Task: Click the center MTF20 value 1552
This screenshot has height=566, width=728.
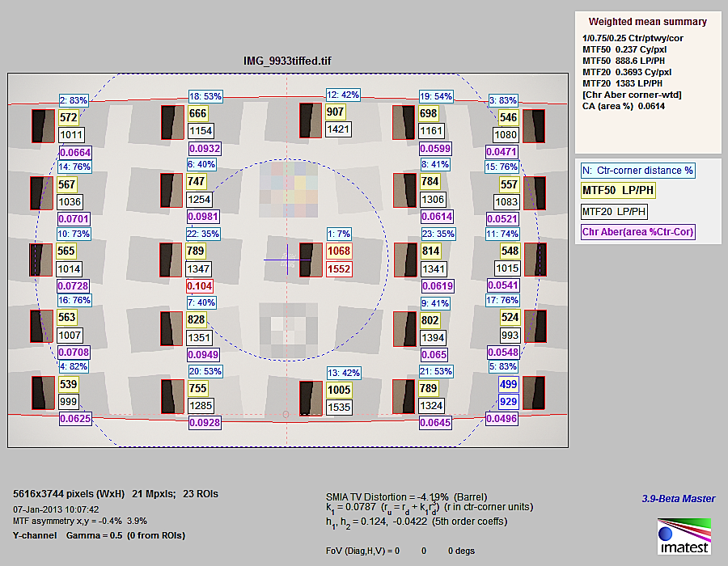Action: [x=339, y=269]
